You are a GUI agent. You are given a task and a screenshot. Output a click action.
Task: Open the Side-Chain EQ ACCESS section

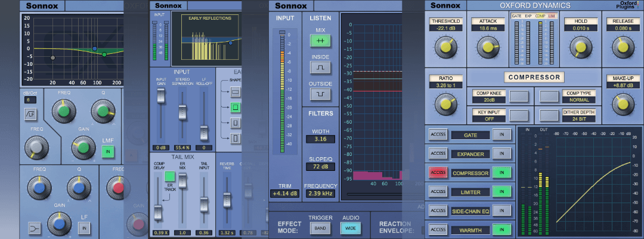click(x=438, y=210)
